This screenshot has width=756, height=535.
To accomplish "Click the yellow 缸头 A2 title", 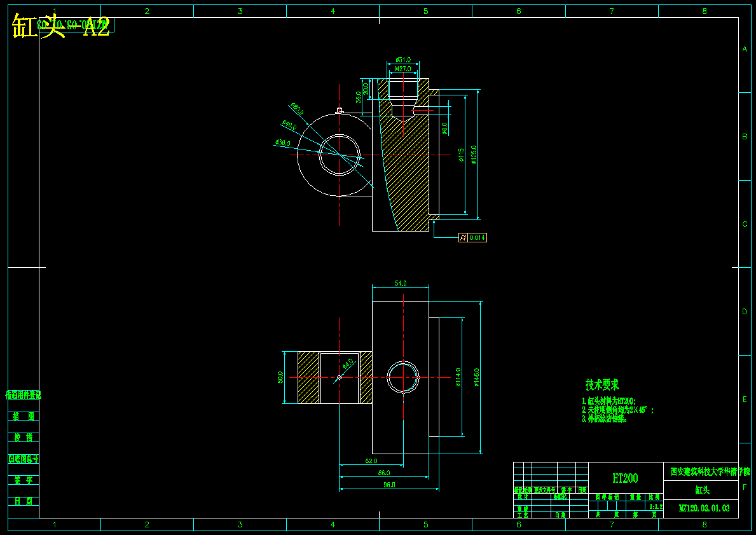I will coord(61,27).
